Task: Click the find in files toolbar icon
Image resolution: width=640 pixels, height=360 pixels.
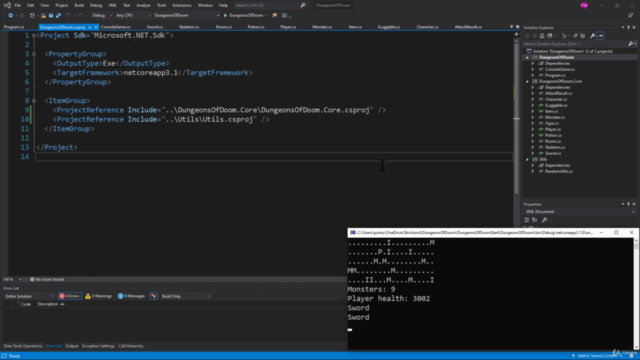Action: 275,16
